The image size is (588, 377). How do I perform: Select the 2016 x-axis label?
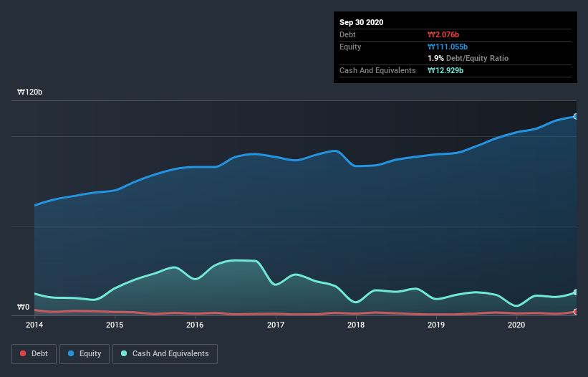(x=195, y=325)
